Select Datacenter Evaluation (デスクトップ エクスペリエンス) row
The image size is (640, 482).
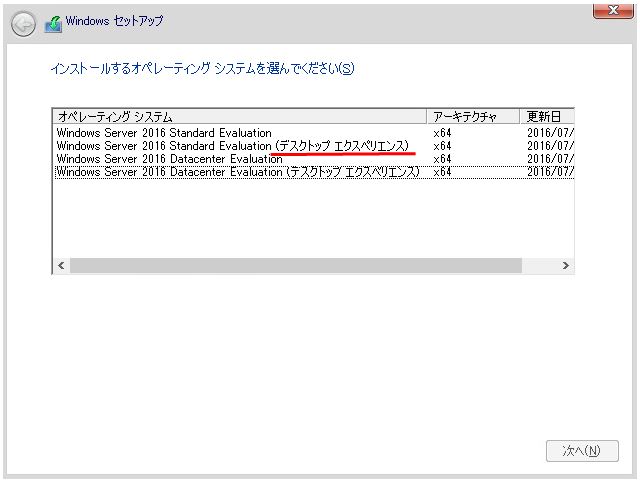[313, 172]
